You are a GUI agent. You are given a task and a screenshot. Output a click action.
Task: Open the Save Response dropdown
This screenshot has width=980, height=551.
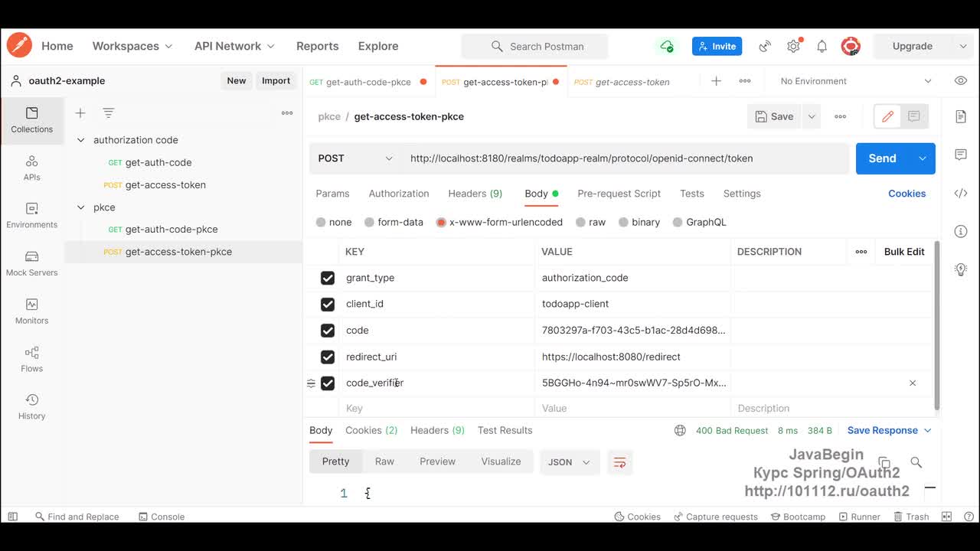tap(889, 430)
